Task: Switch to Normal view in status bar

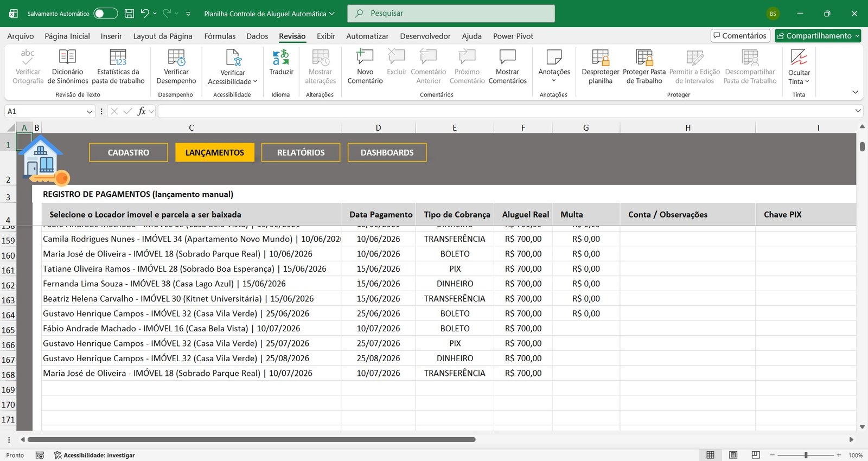Action: coord(710,455)
